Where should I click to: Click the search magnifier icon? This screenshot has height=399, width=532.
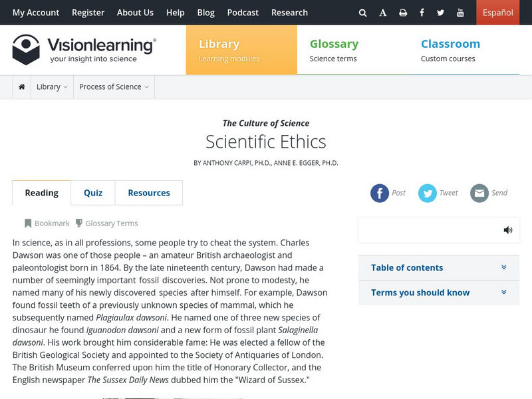point(362,13)
